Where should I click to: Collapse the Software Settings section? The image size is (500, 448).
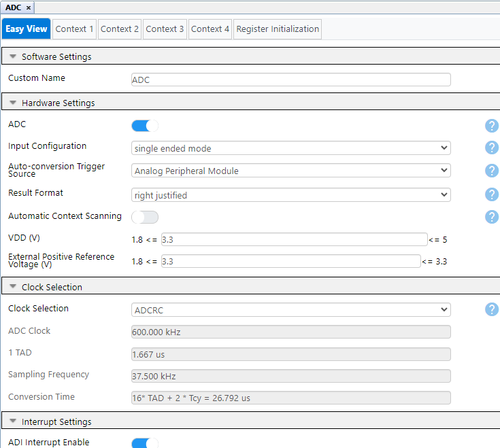[x=13, y=57]
